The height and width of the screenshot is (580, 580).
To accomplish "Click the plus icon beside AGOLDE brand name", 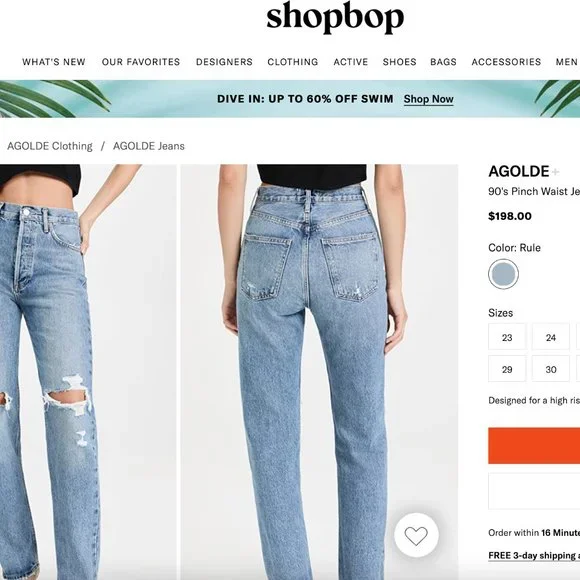I will [x=555, y=172].
